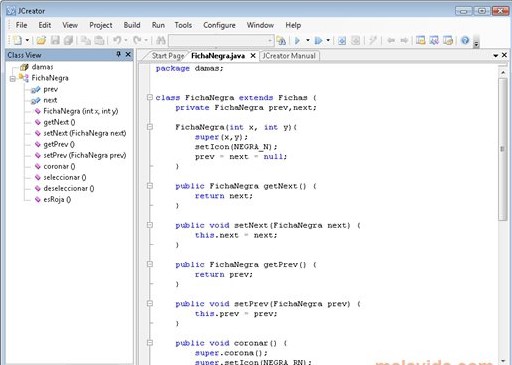The height and width of the screenshot is (365, 512).
Task: Open the document tabs list dropdown arrow
Action: point(496,55)
